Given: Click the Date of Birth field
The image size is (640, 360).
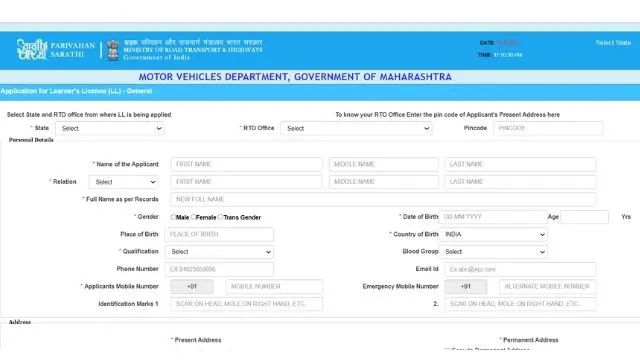Looking at the screenshot, I should point(493,217).
